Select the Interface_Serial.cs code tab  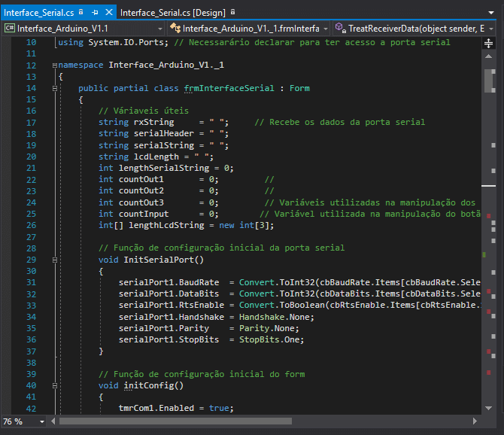[38, 13]
